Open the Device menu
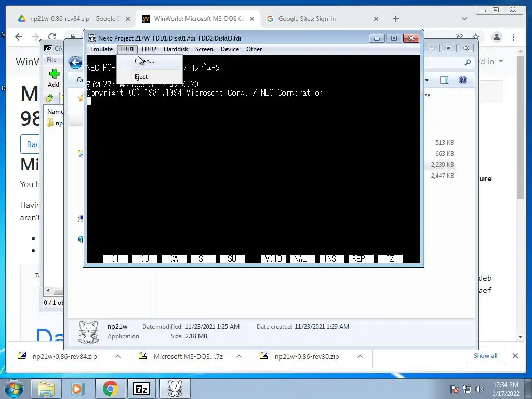Screen dimensions: 532x399 coord(230,49)
